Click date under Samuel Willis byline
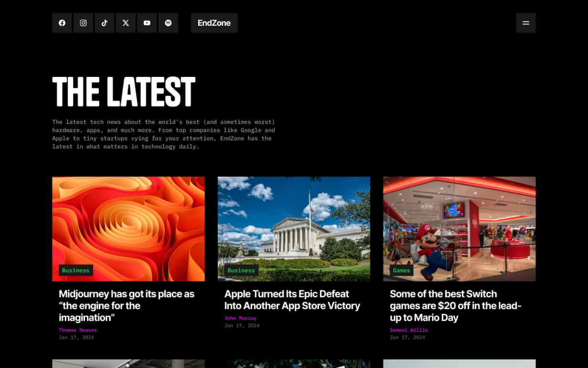Image resolution: width=588 pixels, height=368 pixels. (x=408, y=337)
